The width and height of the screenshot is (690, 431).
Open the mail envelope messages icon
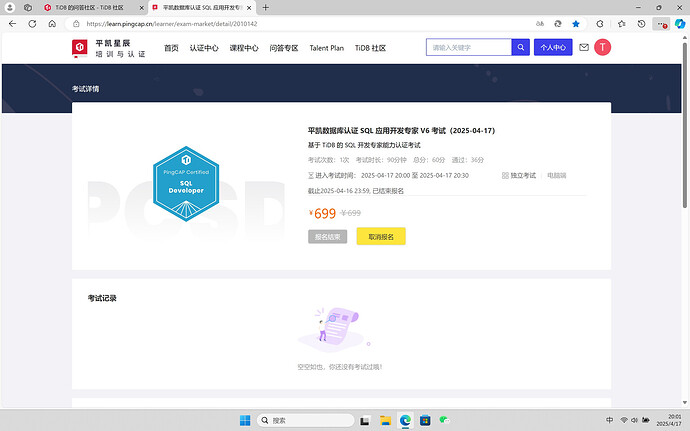(x=584, y=47)
